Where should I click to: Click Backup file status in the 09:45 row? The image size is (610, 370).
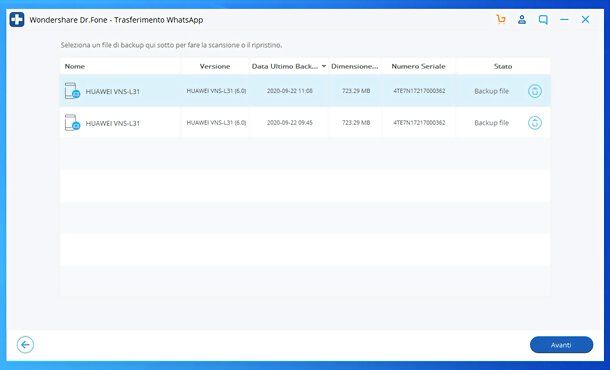[491, 123]
